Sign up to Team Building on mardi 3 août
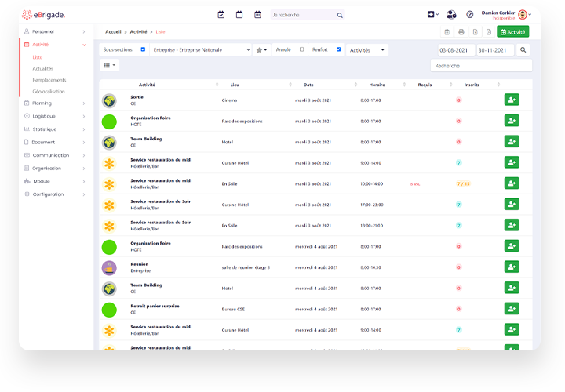 (512, 141)
